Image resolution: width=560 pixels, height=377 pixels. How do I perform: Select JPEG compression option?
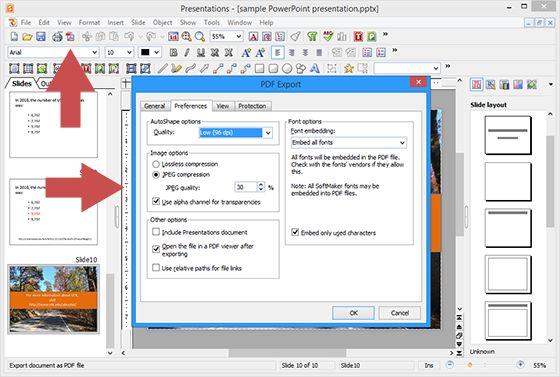point(156,175)
